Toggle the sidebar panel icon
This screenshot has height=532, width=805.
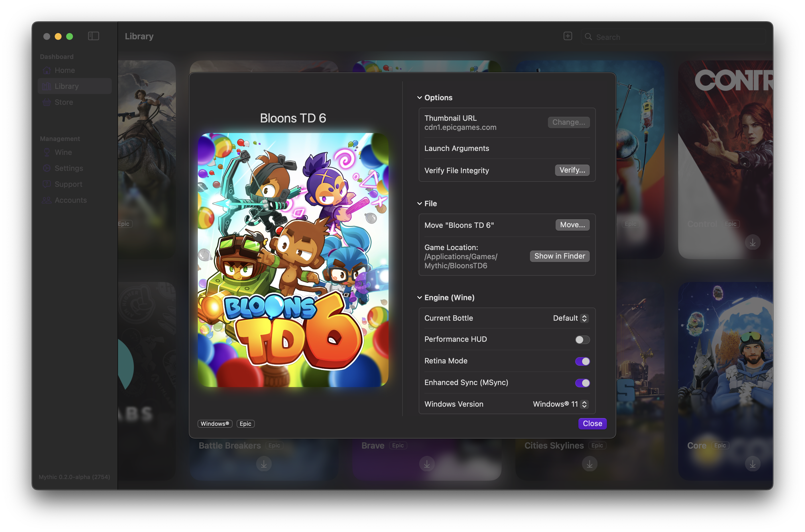pyautogui.click(x=93, y=36)
